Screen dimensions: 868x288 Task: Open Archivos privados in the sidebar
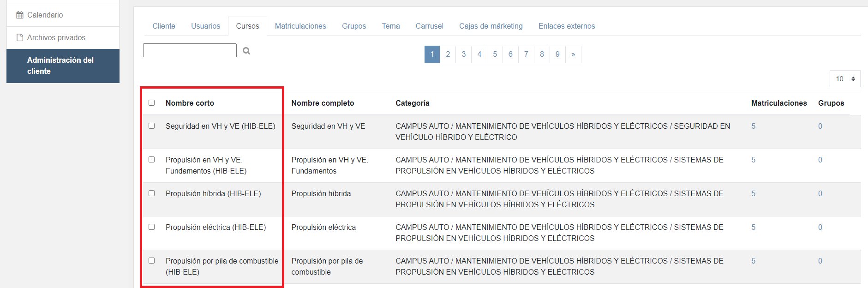pyautogui.click(x=56, y=38)
